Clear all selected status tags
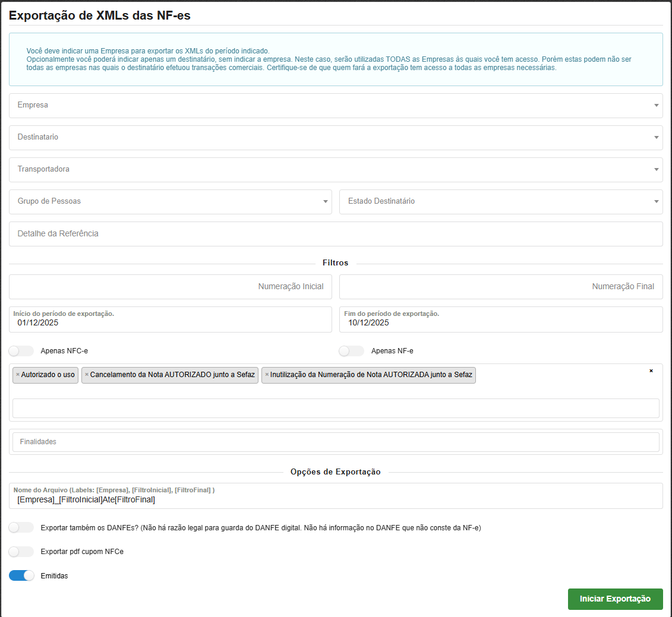The image size is (672, 617). 651,371
